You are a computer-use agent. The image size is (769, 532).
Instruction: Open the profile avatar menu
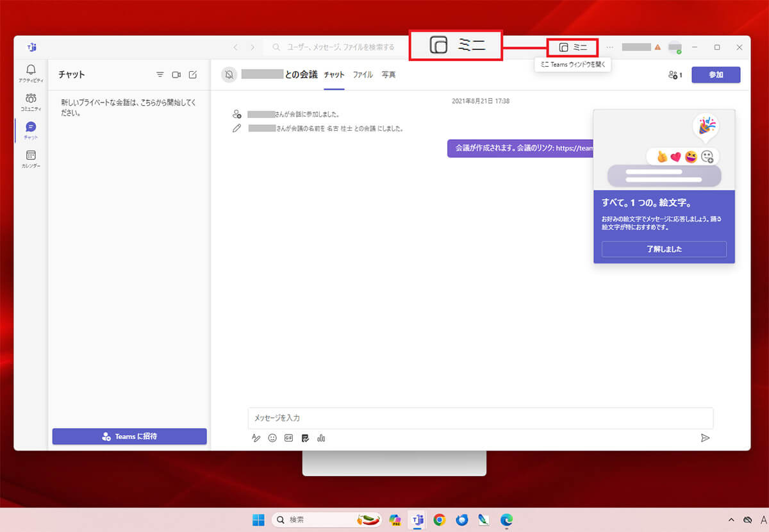click(x=674, y=47)
